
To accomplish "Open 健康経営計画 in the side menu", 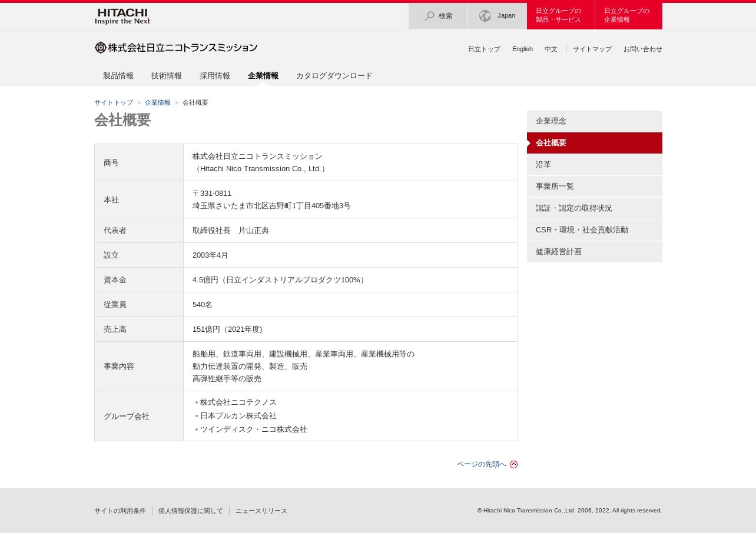I will (x=595, y=252).
